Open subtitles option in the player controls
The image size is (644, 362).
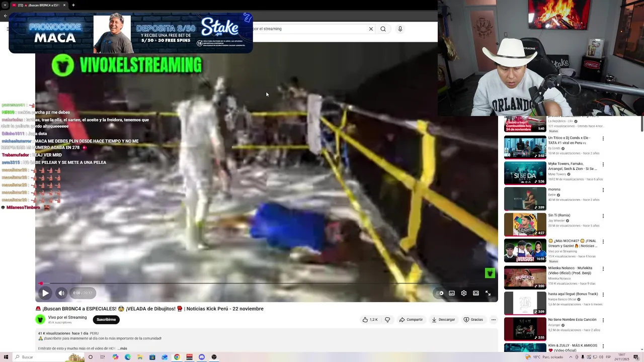pos(452,293)
